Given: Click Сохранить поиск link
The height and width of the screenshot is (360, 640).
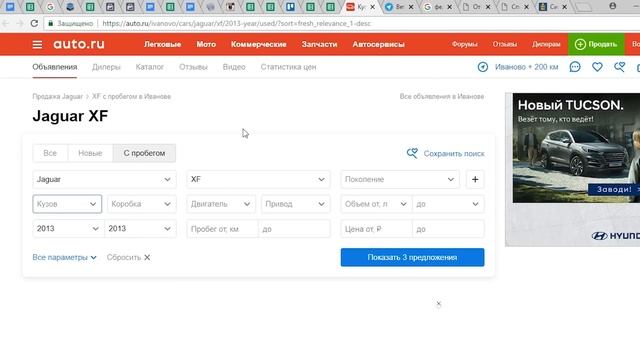Looking at the screenshot, I should pos(445,153).
